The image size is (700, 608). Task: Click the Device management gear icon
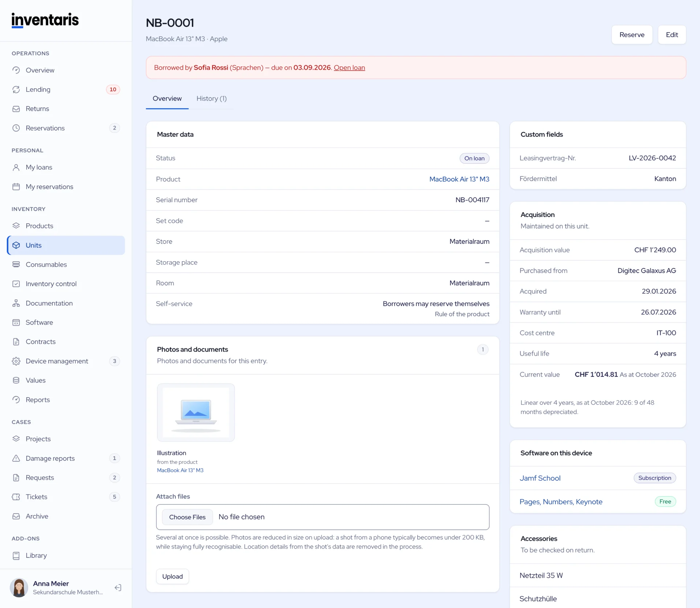click(x=16, y=361)
